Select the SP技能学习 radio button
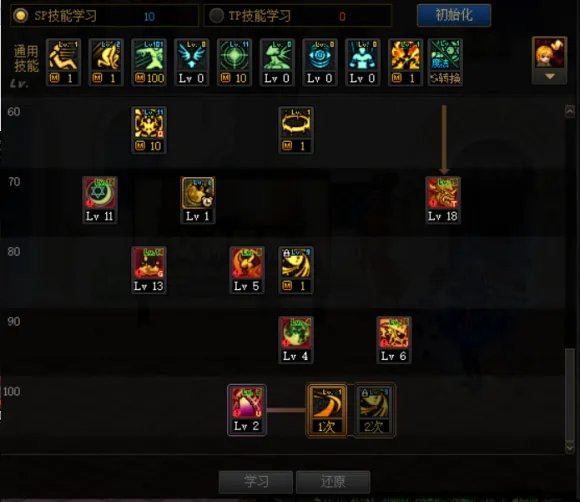 point(20,16)
